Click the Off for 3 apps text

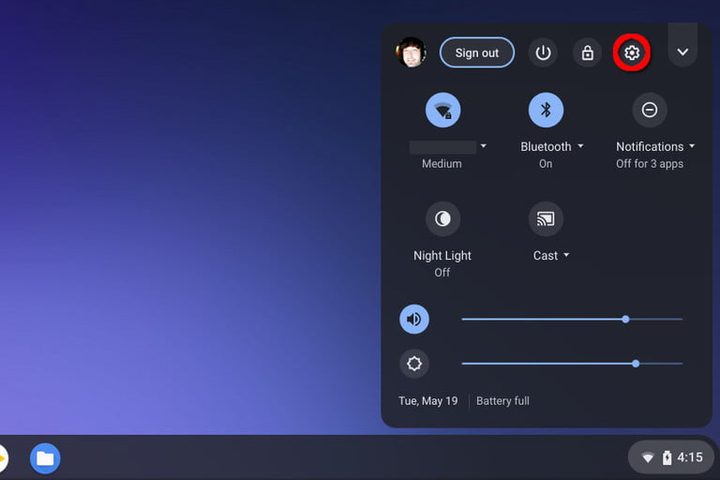pyautogui.click(x=650, y=164)
